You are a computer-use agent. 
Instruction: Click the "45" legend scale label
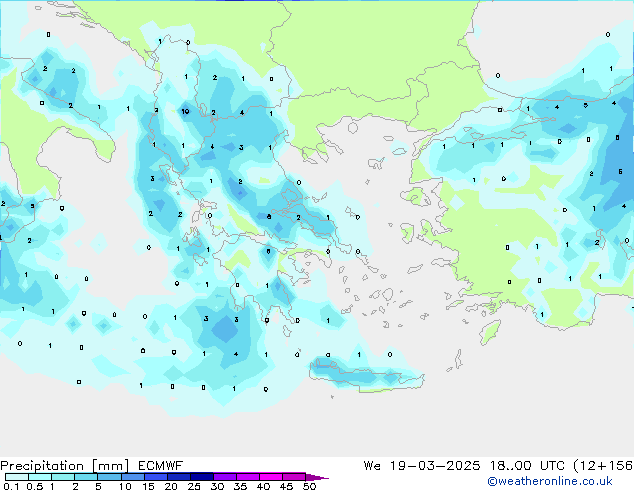(286, 486)
